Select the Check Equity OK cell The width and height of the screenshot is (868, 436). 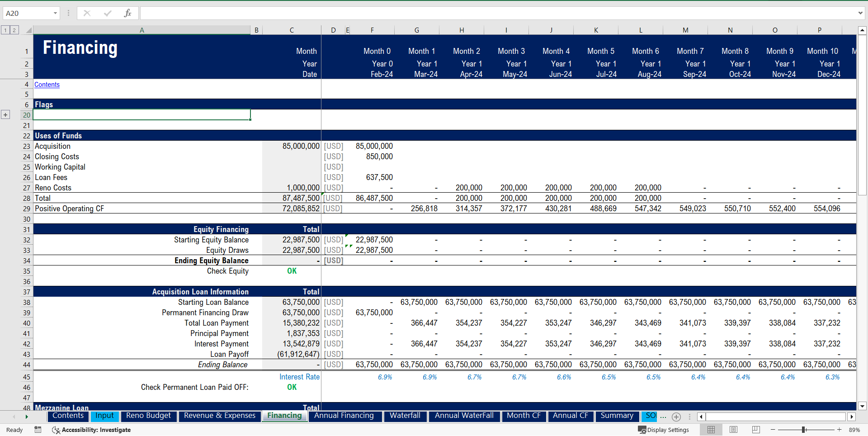tap(292, 271)
